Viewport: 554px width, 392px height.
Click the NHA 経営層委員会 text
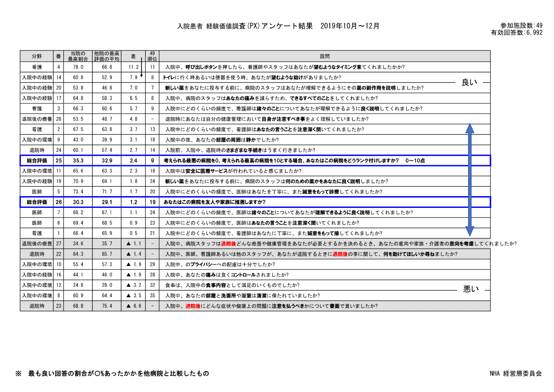click(516, 374)
